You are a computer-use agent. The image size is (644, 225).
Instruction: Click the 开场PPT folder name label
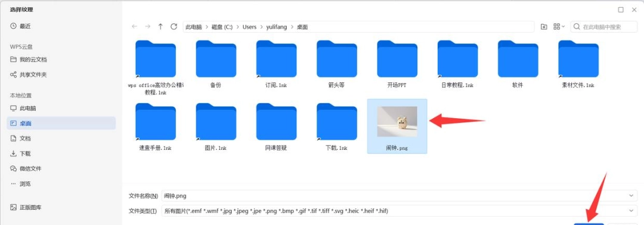pyautogui.click(x=397, y=85)
